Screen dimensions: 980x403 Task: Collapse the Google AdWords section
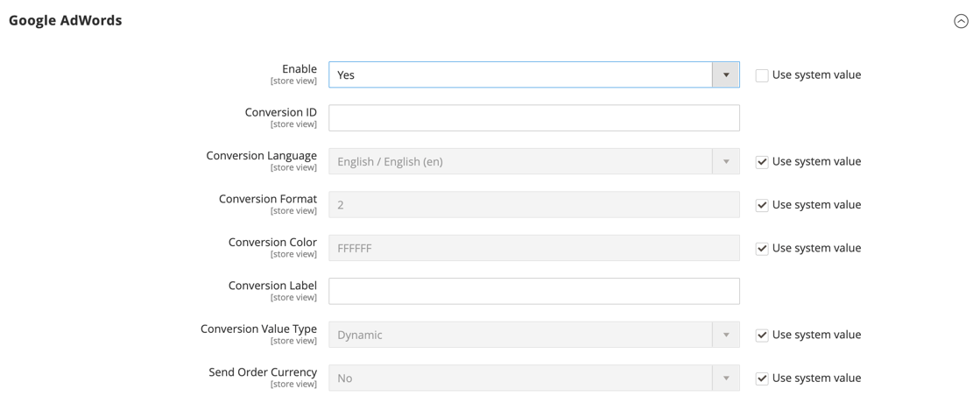[961, 21]
